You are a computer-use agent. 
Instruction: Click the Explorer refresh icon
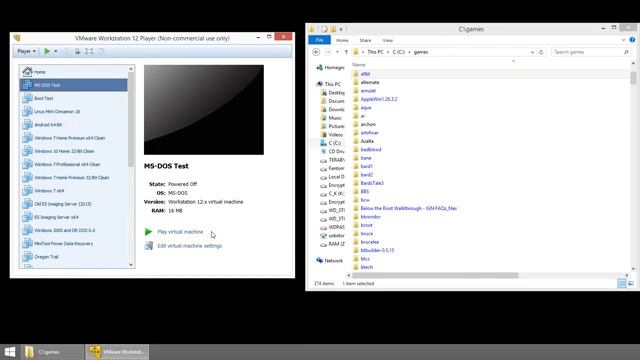pyautogui.click(x=541, y=52)
